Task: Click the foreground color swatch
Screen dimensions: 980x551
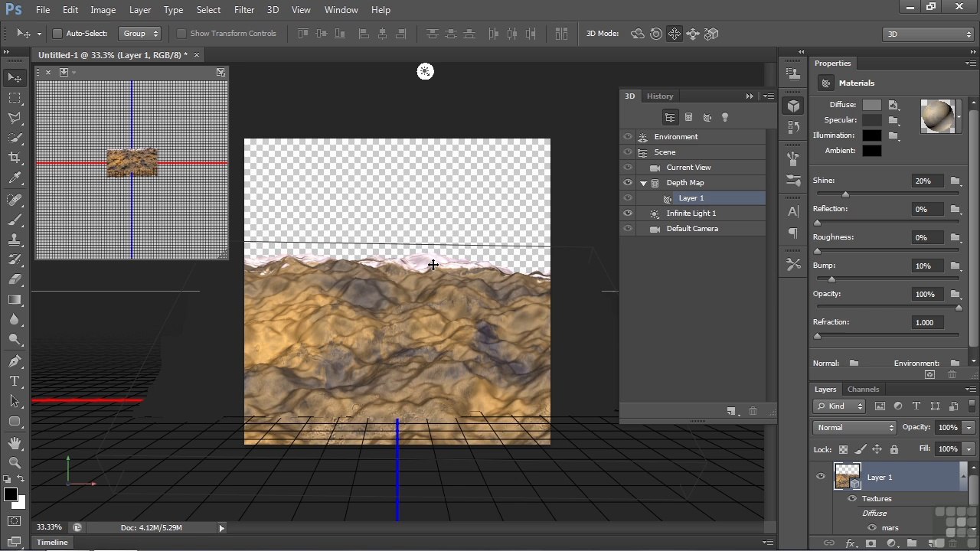Action: coord(11,495)
